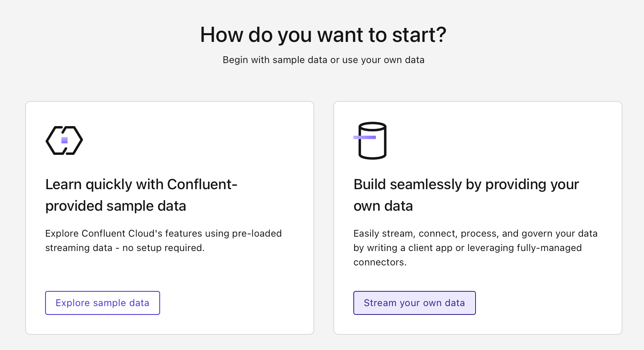
Task: Click the top ellipse of the cylinder icon
Action: [373, 127]
